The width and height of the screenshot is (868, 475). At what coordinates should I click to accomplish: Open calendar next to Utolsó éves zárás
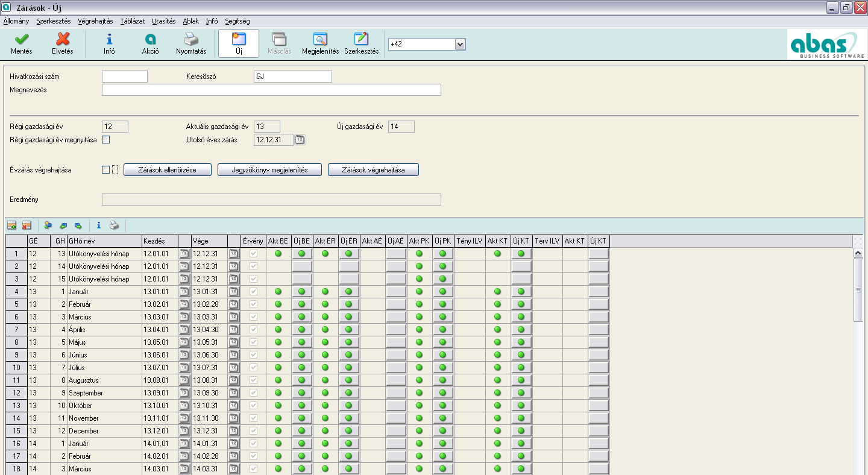[300, 140]
